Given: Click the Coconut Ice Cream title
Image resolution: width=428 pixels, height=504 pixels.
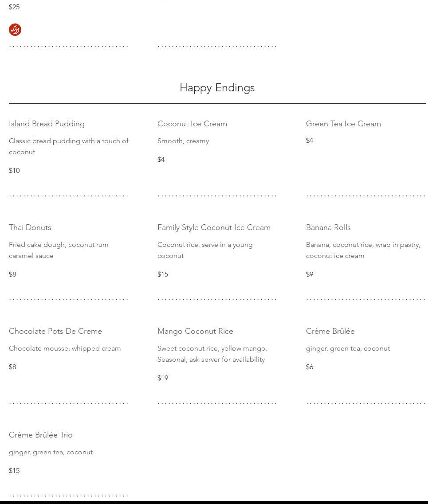Looking at the screenshot, I should tap(192, 124).
